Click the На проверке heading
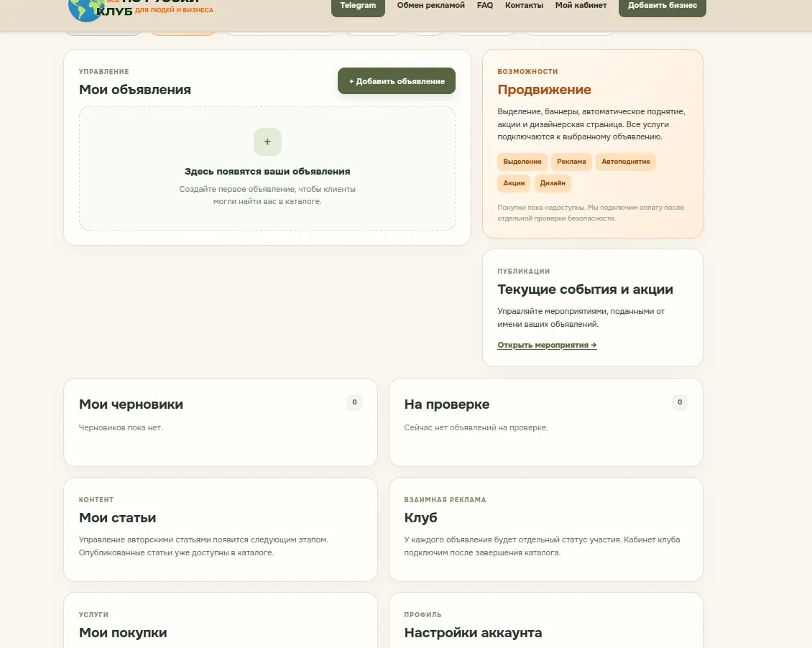 (446, 404)
